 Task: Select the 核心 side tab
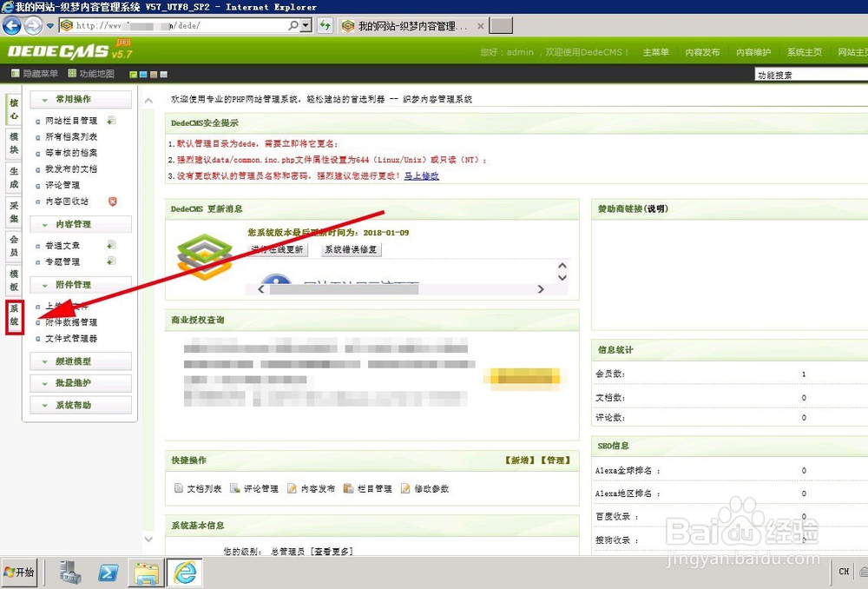14,109
